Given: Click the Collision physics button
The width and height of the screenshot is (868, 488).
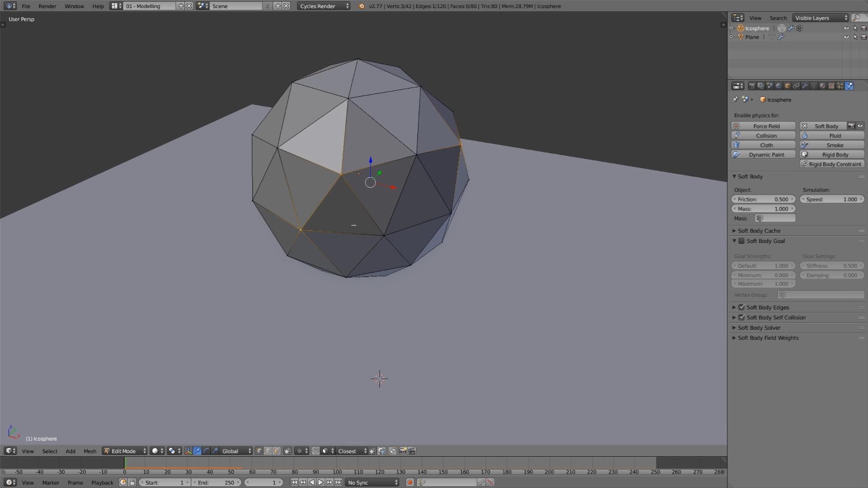Looking at the screenshot, I should click(764, 136).
